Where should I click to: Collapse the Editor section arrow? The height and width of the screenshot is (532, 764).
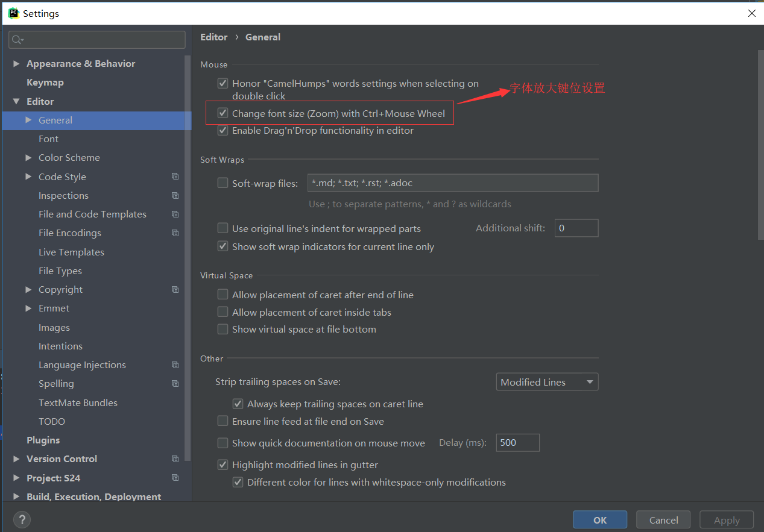16,101
